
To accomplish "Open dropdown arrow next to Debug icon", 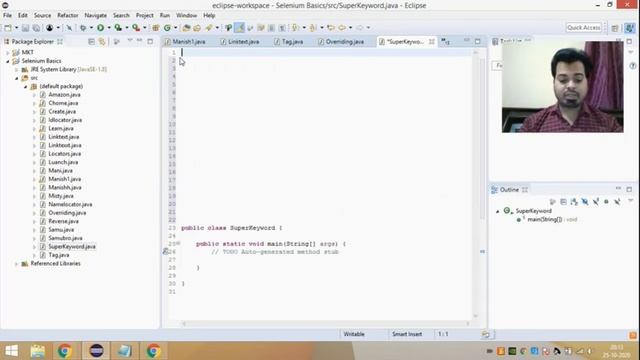I will pyautogui.click(x=91, y=28).
